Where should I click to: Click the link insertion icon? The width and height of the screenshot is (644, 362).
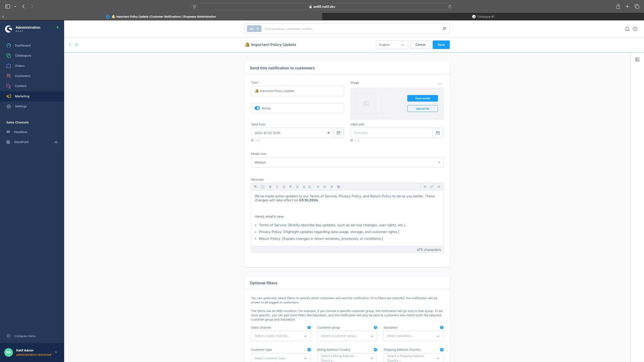pyautogui.click(x=332, y=187)
